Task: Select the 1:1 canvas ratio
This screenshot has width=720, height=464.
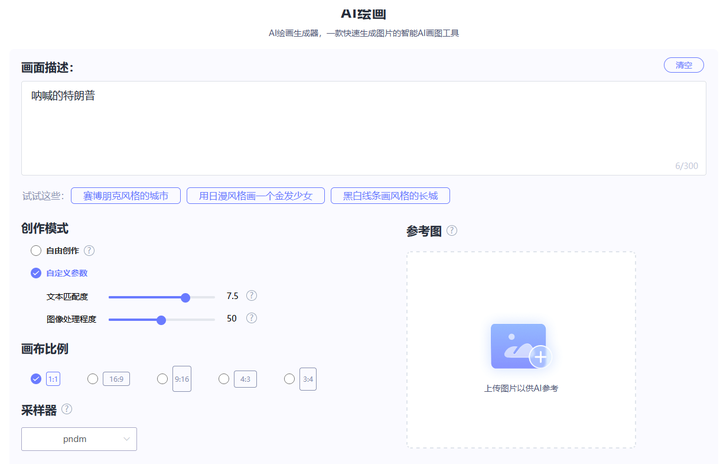Action: pyautogui.click(x=36, y=379)
